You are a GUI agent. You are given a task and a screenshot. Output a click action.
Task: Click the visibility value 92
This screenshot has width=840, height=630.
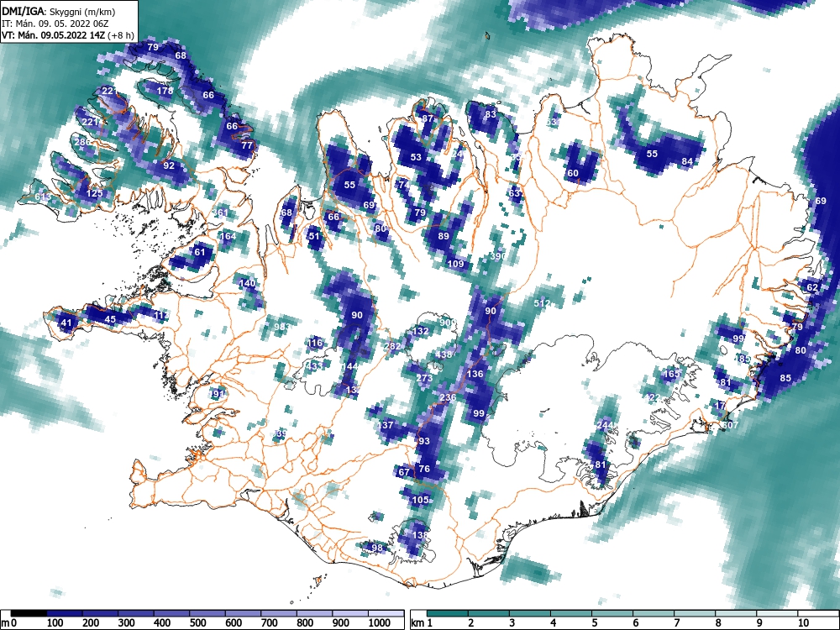pyautogui.click(x=169, y=165)
